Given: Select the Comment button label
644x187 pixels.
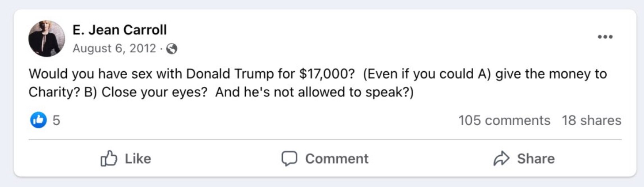Looking at the screenshot, I should tap(337, 158).
